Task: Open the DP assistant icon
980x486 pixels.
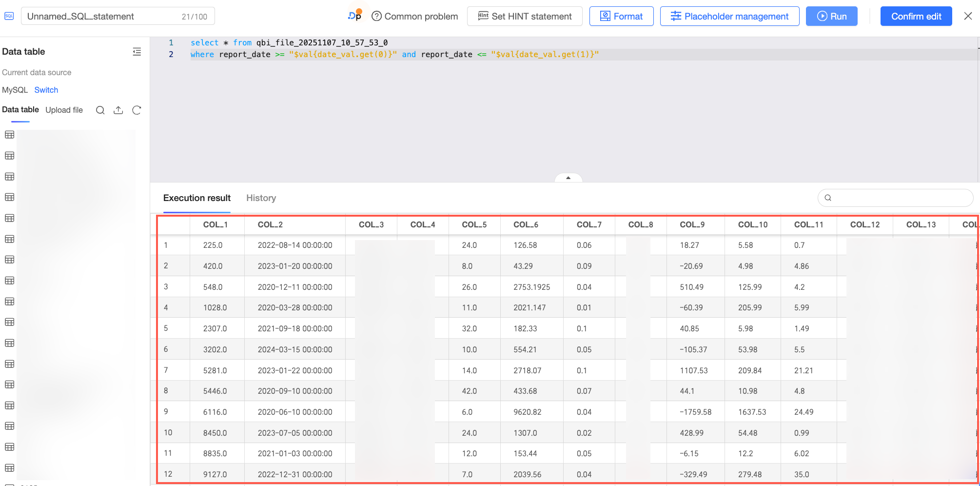Action: click(355, 16)
